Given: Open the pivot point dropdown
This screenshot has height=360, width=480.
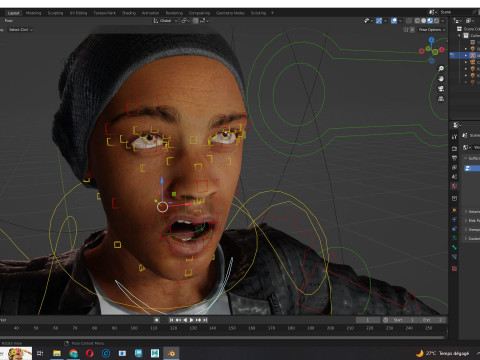Looking at the screenshot, I should pos(185,21).
